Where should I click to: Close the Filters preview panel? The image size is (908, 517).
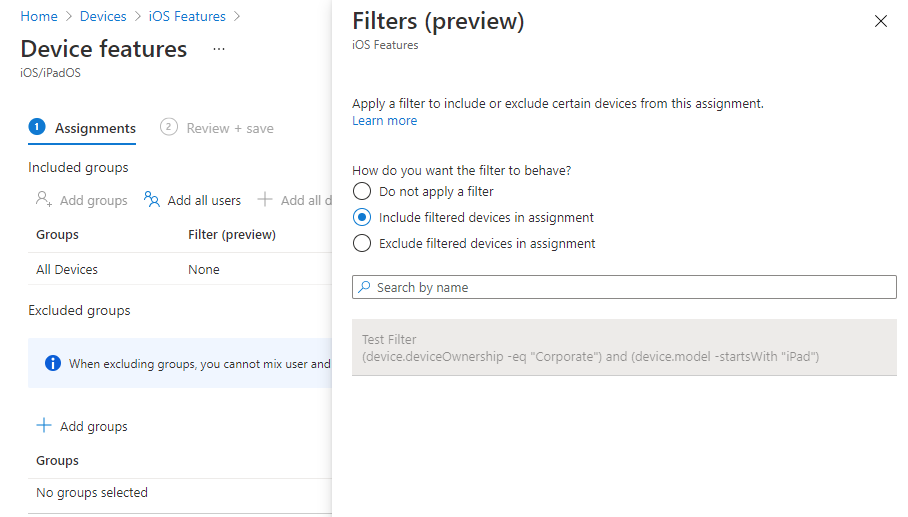(x=881, y=21)
